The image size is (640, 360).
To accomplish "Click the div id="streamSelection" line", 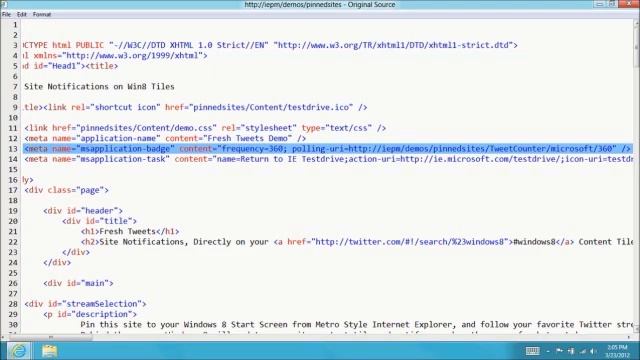I will pyautogui.click(x=85, y=304).
